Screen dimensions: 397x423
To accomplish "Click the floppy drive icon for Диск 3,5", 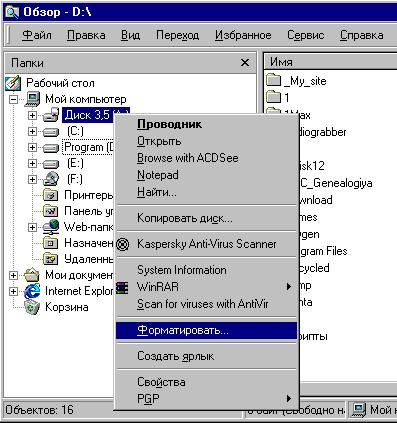I will [x=51, y=115].
